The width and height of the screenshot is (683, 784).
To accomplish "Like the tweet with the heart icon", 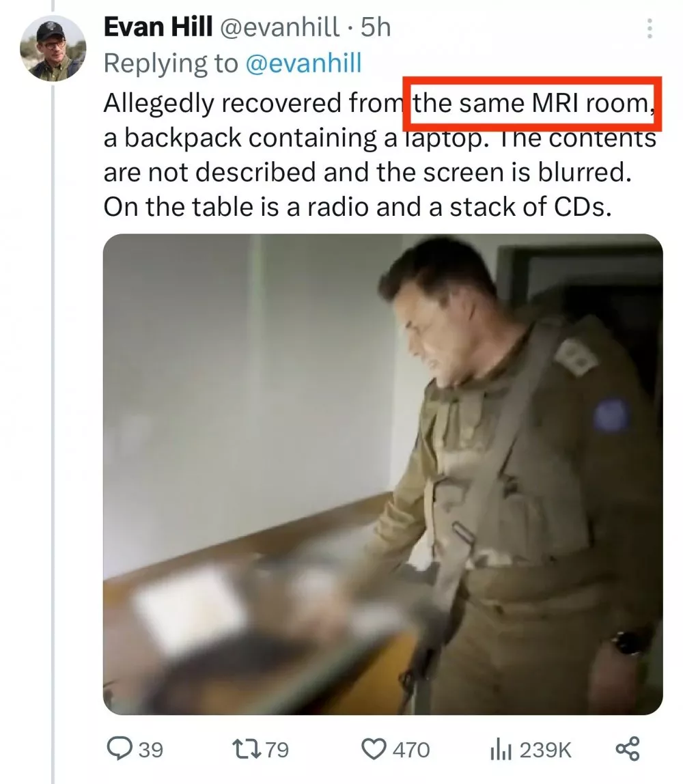I will 373,749.
